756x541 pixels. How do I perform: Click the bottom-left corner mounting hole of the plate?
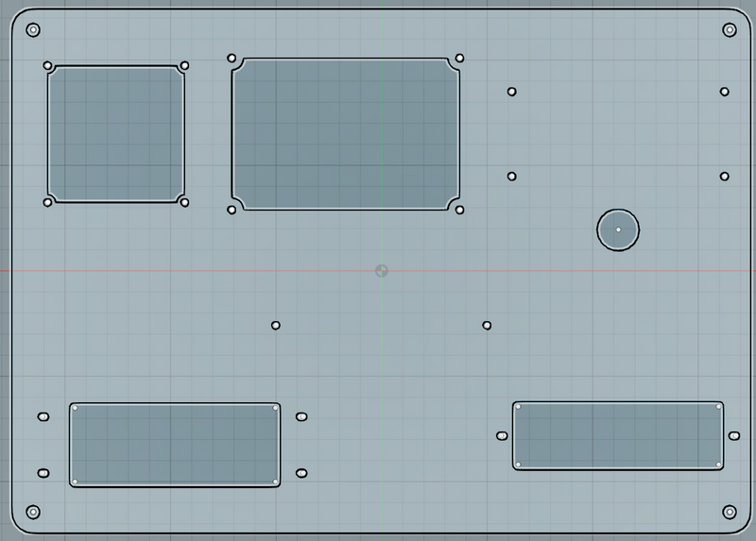(33, 512)
